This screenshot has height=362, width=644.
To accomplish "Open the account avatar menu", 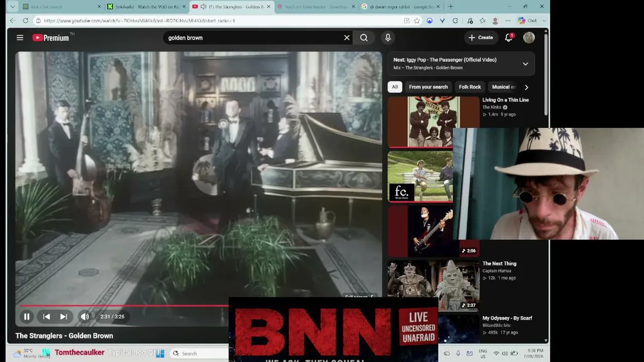I will [529, 38].
